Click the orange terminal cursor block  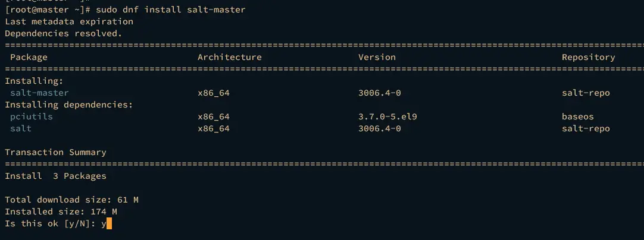coord(109,223)
